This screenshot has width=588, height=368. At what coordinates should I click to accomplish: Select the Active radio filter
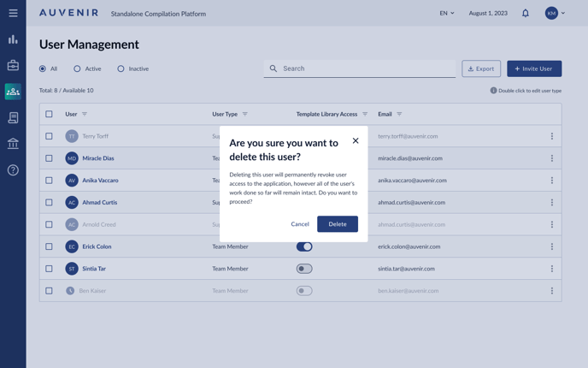point(77,68)
